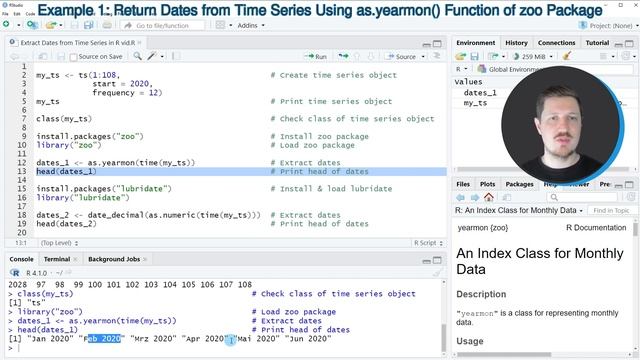
Task: Click the Find/Replace magnifier in editor toolbar
Action: (x=138, y=56)
